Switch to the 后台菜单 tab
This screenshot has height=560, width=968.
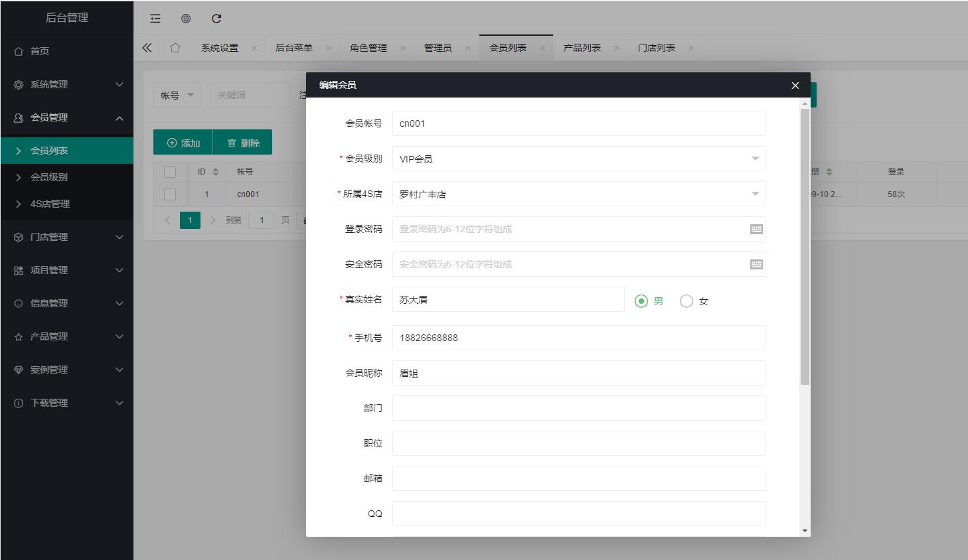[294, 48]
